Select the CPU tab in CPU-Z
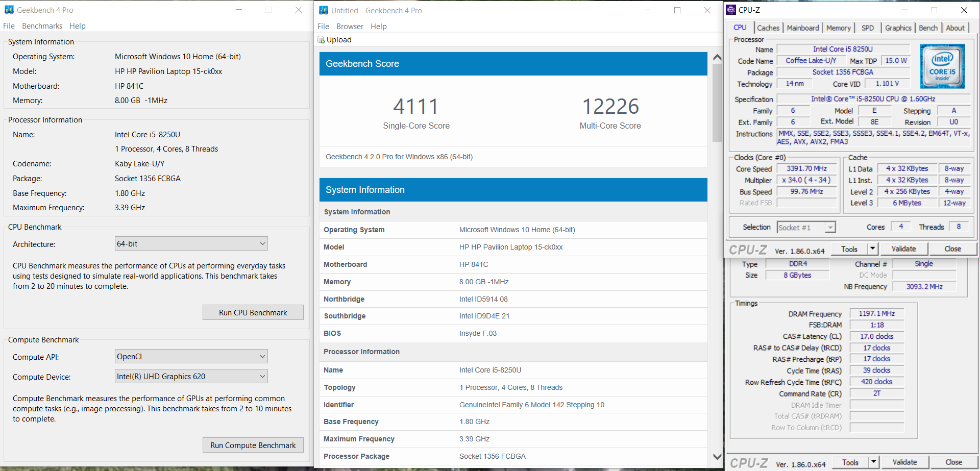 pos(740,28)
